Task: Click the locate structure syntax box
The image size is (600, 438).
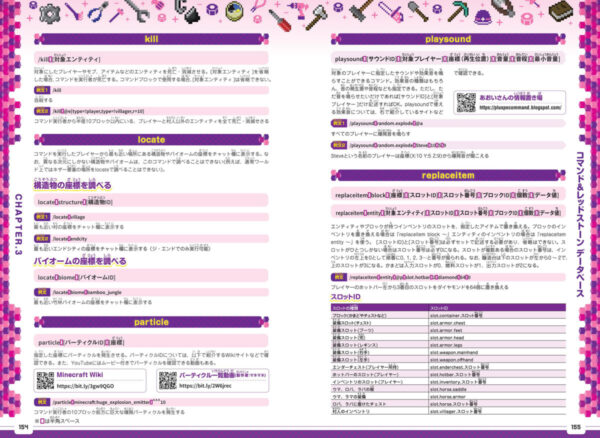Action: pos(151,202)
